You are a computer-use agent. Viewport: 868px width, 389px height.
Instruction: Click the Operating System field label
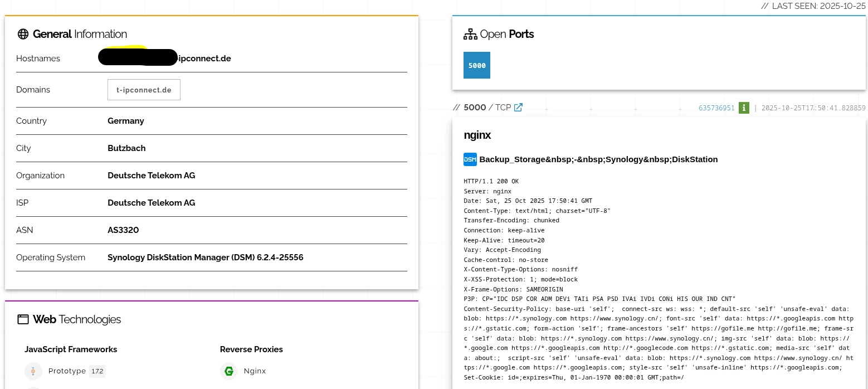point(51,257)
